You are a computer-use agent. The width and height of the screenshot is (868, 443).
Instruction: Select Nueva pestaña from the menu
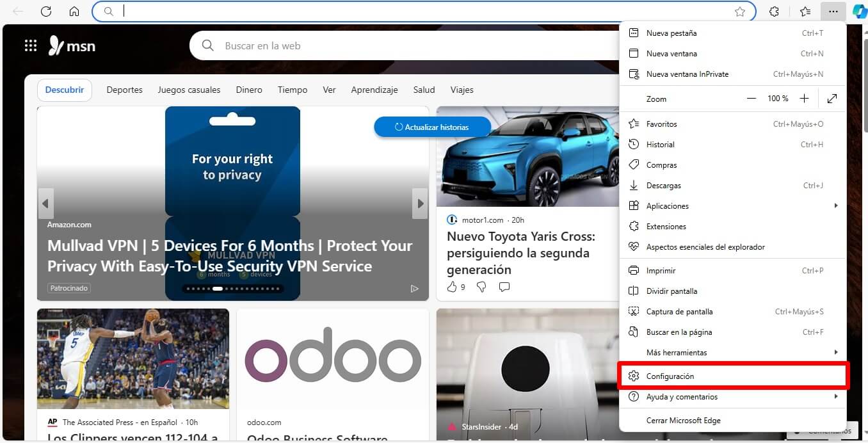click(x=734, y=33)
